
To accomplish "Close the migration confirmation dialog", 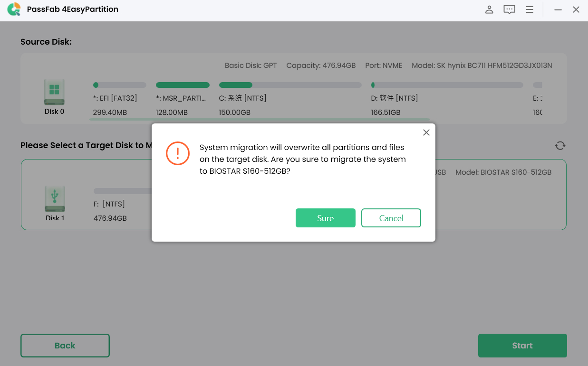I will coord(426,132).
